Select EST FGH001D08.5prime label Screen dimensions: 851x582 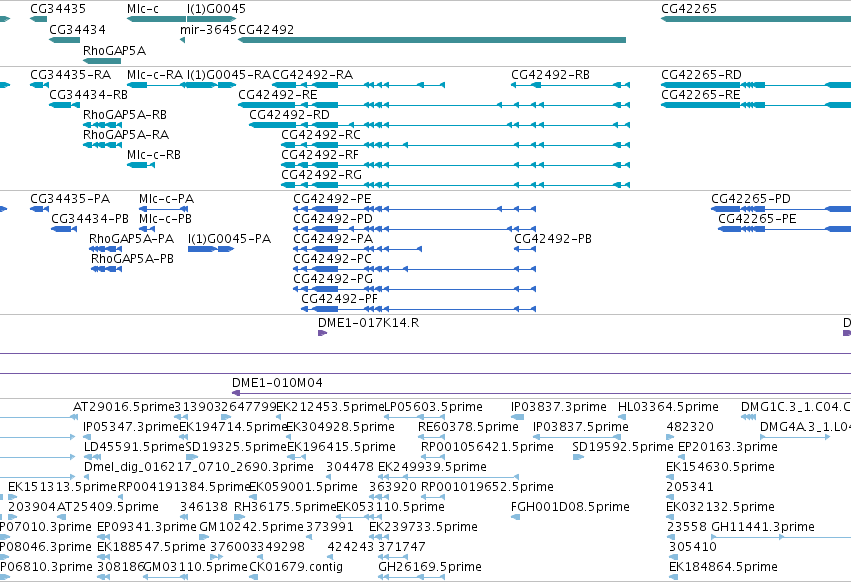570,508
